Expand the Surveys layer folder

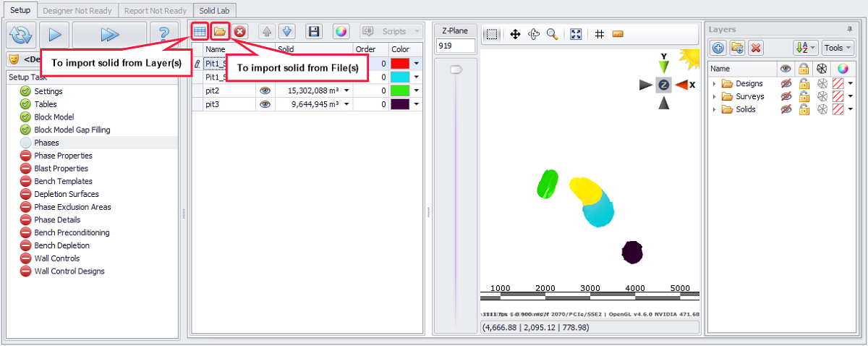point(715,96)
